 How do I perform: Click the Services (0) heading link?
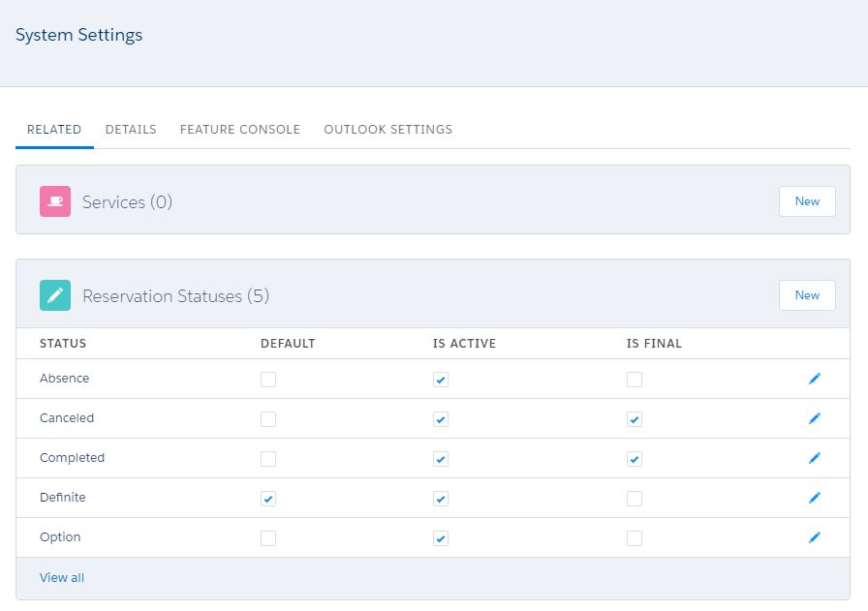tap(127, 202)
